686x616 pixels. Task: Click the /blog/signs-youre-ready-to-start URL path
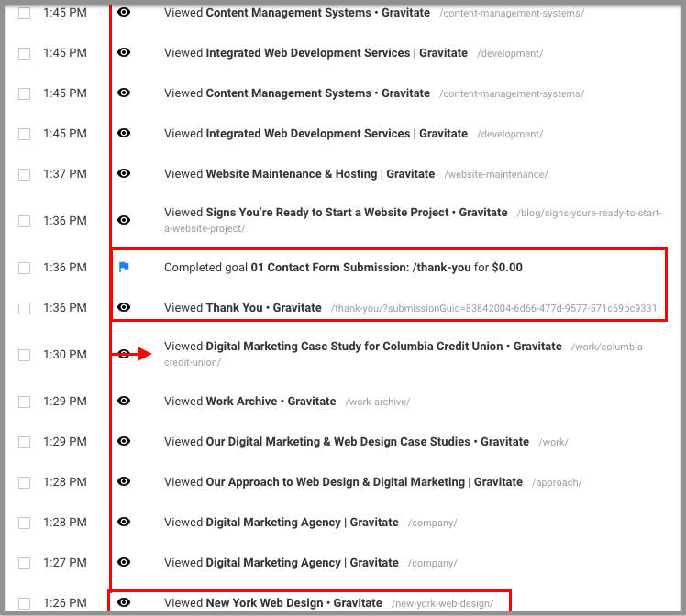coord(589,213)
